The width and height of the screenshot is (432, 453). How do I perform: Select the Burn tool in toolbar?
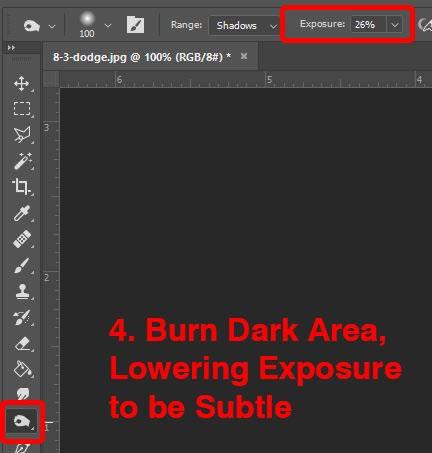[x=22, y=422]
